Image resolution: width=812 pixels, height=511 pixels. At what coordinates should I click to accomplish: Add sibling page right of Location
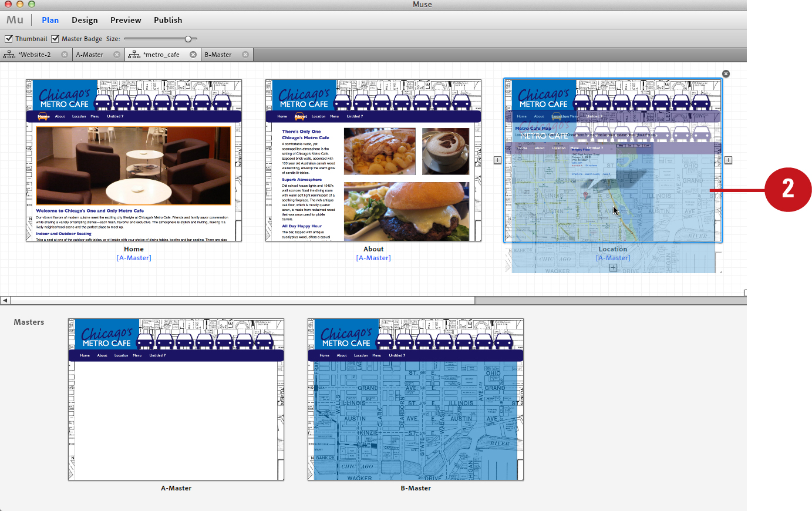click(728, 160)
